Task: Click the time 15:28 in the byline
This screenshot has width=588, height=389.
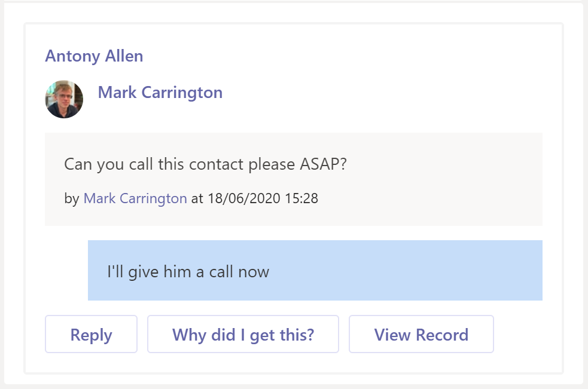Action: coord(302,198)
